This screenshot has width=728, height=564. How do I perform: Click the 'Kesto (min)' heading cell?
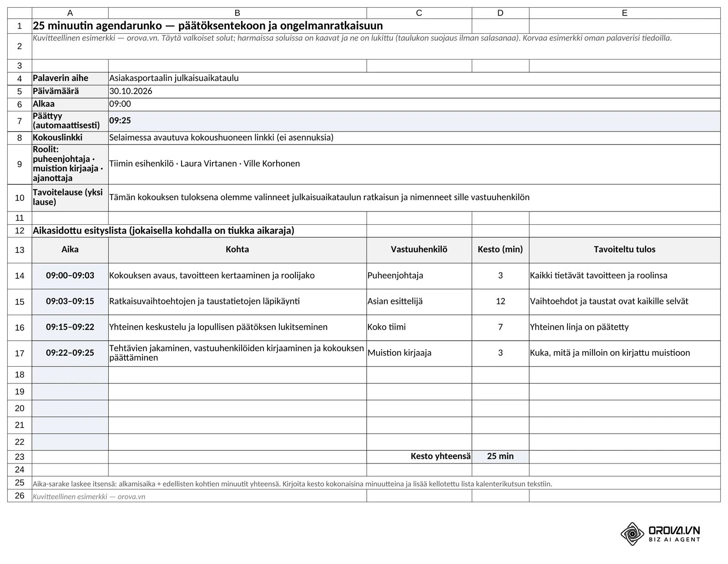pos(500,250)
